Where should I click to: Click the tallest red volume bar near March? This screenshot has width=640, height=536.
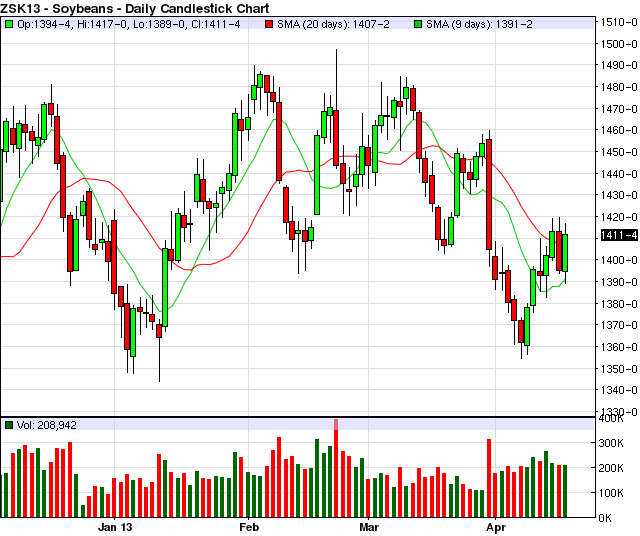coord(336,468)
